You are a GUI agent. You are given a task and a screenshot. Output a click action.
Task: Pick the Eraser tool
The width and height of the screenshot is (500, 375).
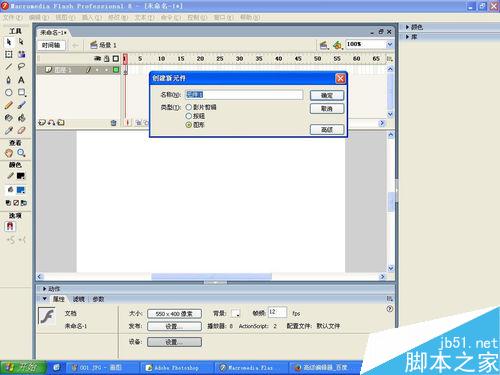pyautogui.click(x=21, y=131)
